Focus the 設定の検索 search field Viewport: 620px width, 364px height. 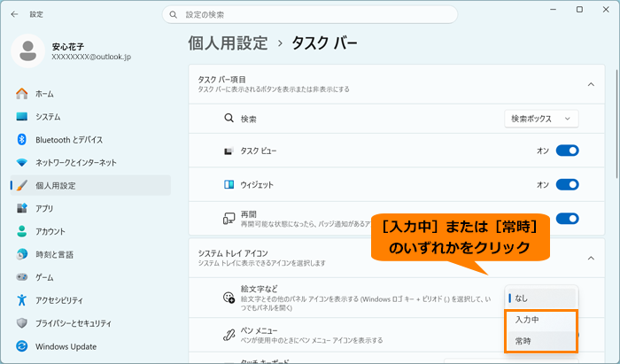point(310,15)
